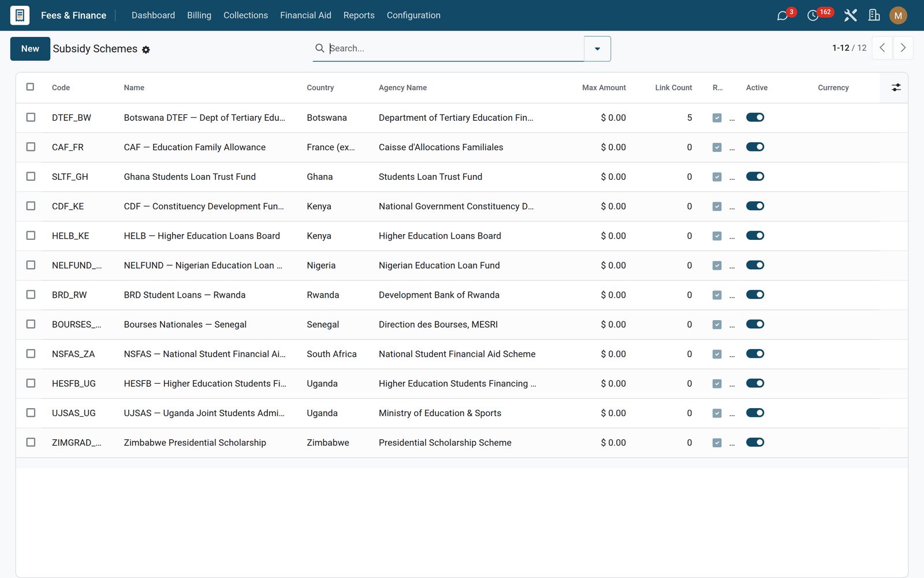Toggle the R... checkbox in CAF_FR row
Viewport: 924px width, 578px height.
717,147
